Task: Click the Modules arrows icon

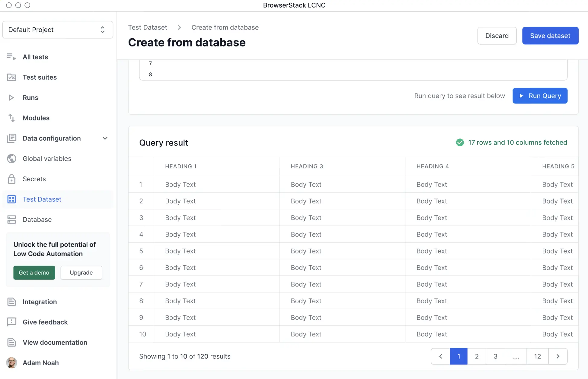Action: coord(11,118)
